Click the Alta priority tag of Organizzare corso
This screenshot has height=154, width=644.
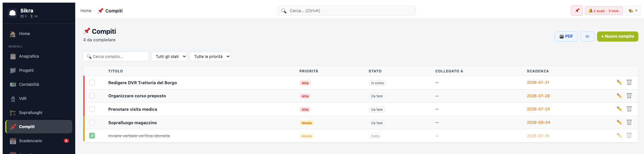click(305, 96)
